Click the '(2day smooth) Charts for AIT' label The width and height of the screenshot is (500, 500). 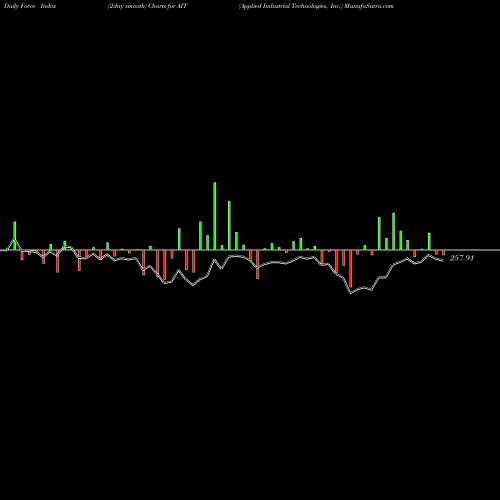(148, 6)
